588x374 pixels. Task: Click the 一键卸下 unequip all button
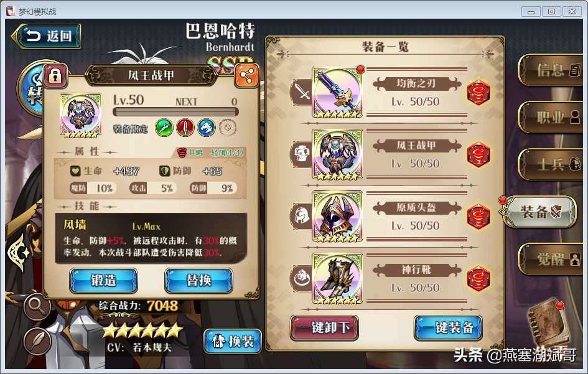click(x=324, y=327)
